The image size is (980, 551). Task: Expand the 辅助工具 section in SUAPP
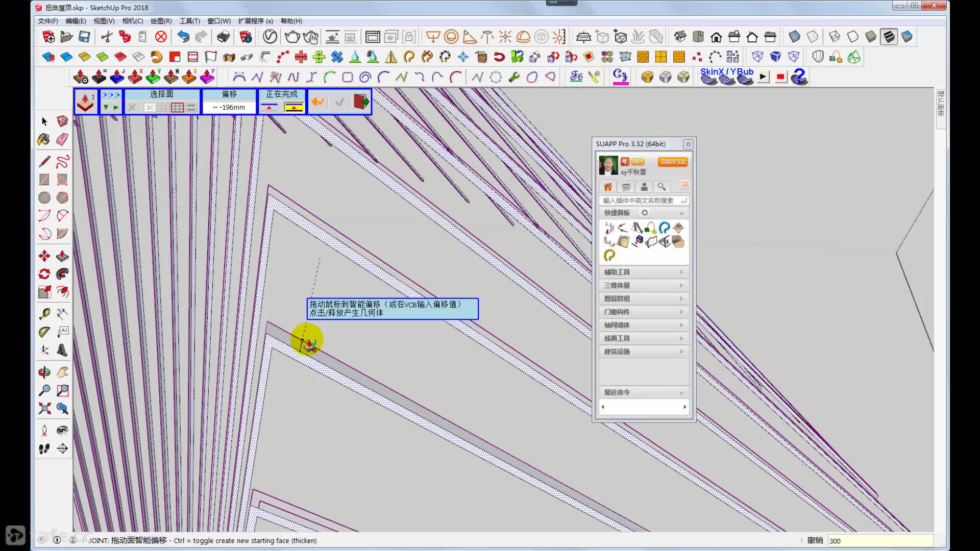tap(644, 272)
